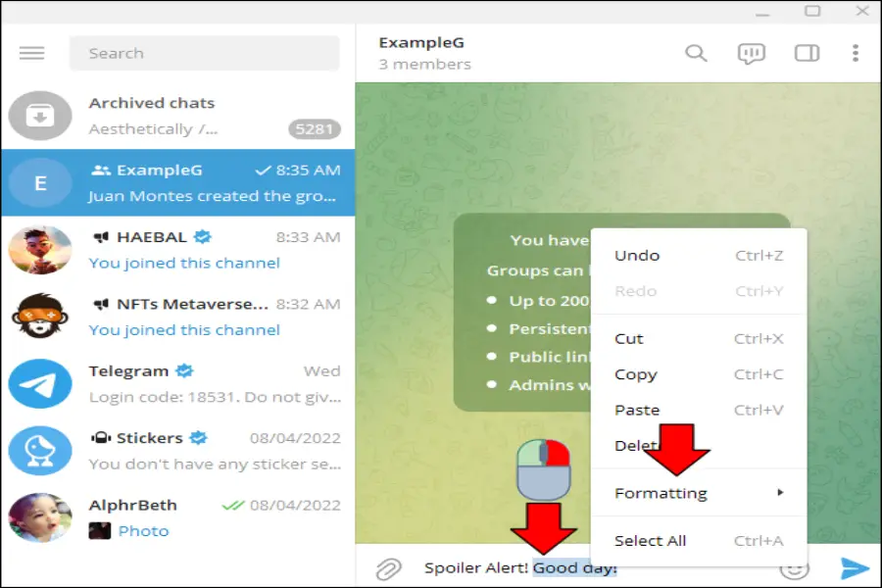Click the search icon in chat header

(696, 53)
